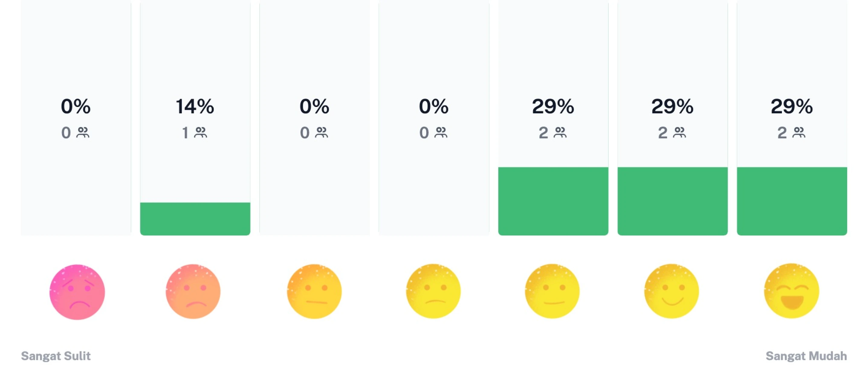The height and width of the screenshot is (365, 868).
Task: Click the "Sangat Mudah" label
Action: 806,356
